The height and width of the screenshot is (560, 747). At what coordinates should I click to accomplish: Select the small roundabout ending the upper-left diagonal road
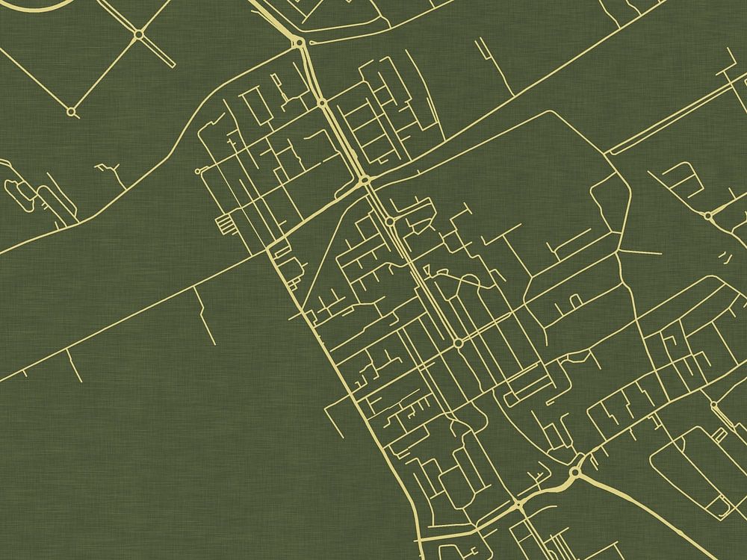pyautogui.click(x=72, y=112)
